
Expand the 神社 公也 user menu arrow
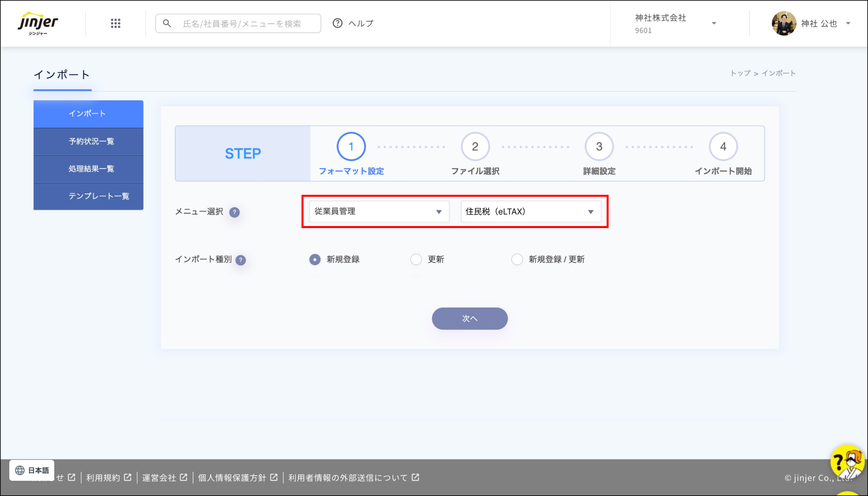[848, 23]
